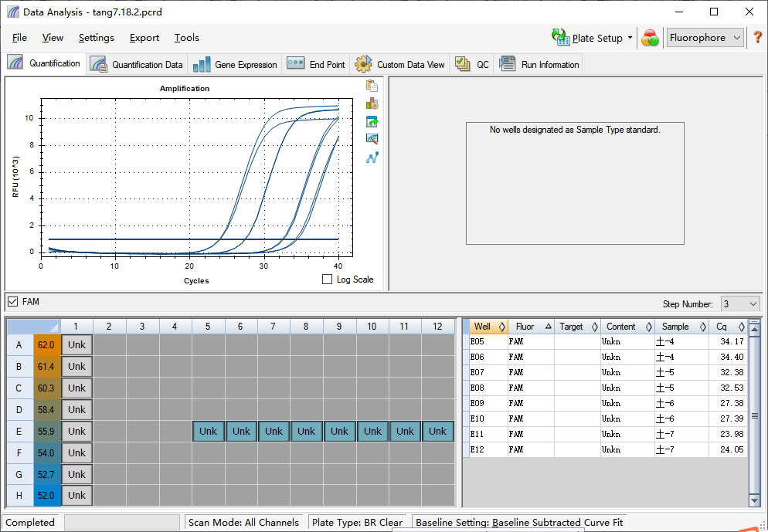Click the 62.0 temperature gradient cell
The height and width of the screenshot is (532, 768).
point(46,345)
